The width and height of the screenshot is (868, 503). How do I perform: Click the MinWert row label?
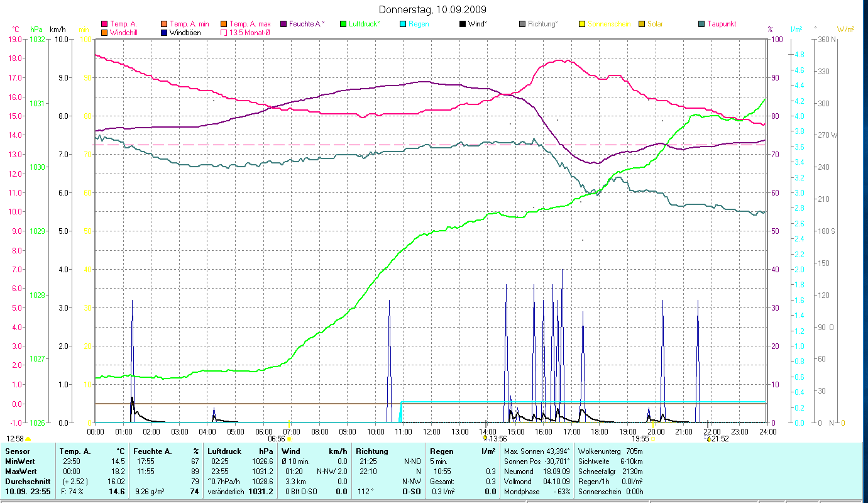point(20,462)
